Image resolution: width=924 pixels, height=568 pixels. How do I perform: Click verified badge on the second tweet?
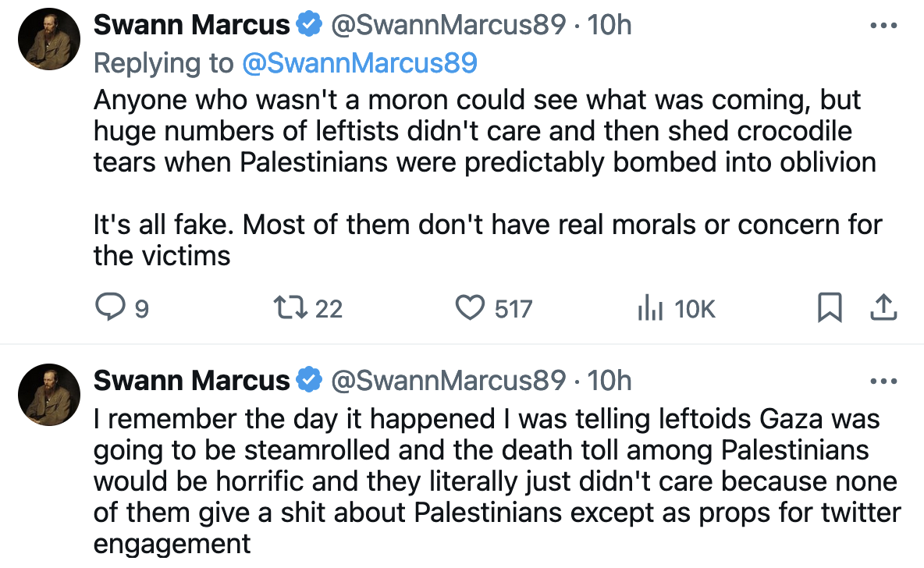pos(310,381)
